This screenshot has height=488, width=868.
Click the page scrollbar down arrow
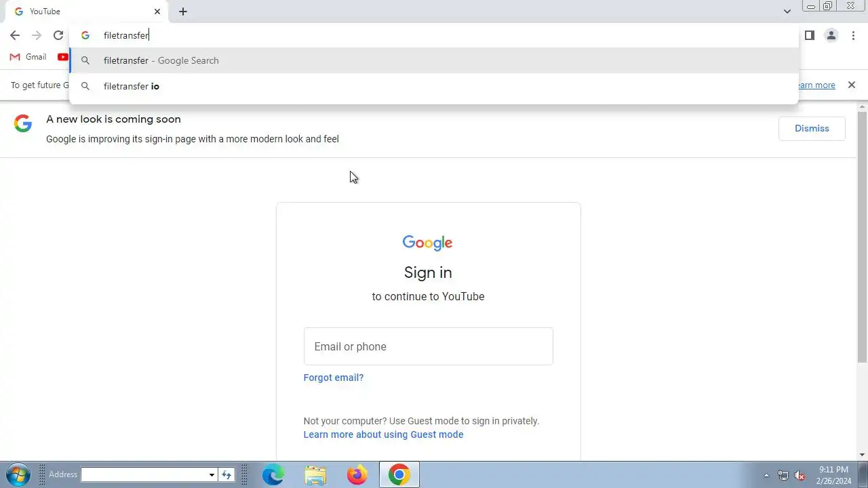click(863, 455)
